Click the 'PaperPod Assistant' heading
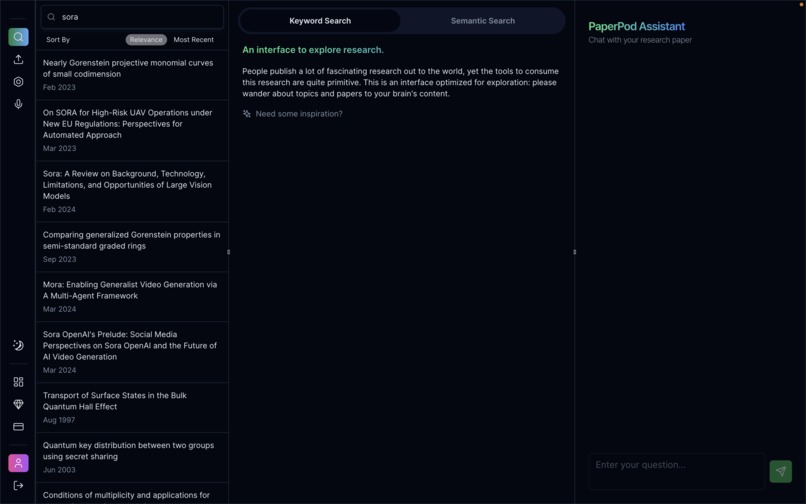The image size is (806, 504). coord(636,26)
